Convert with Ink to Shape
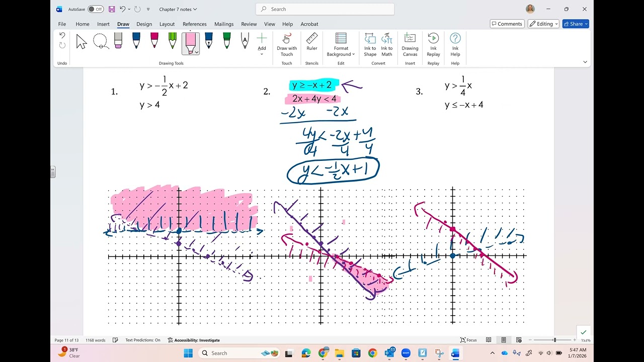644x362 pixels. tap(370, 45)
